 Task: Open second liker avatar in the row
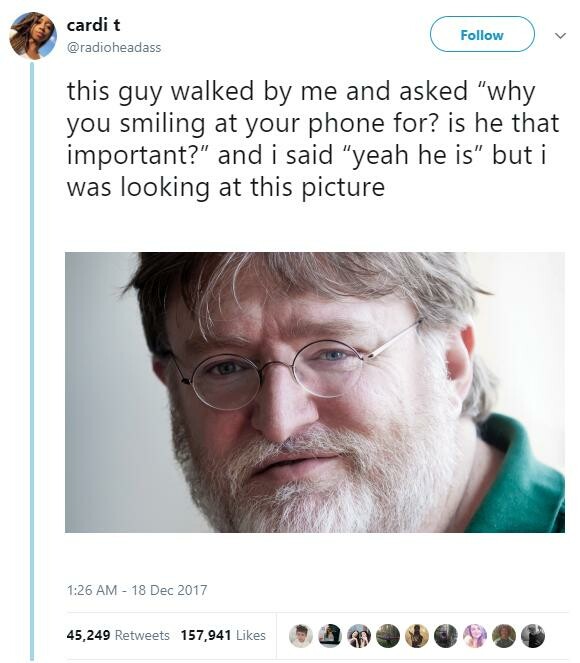(x=330, y=636)
